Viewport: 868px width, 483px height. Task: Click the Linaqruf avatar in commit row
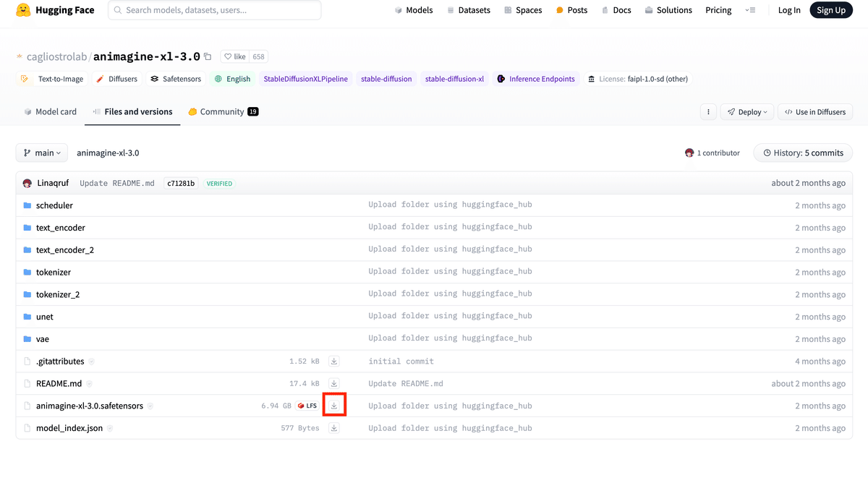pyautogui.click(x=27, y=184)
